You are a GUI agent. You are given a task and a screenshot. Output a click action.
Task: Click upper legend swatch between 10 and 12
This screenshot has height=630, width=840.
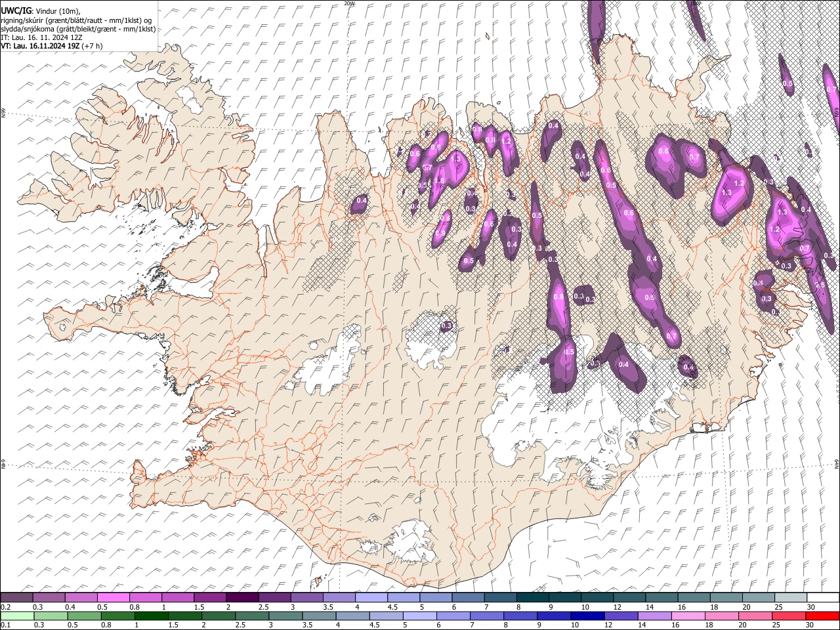click(597, 597)
